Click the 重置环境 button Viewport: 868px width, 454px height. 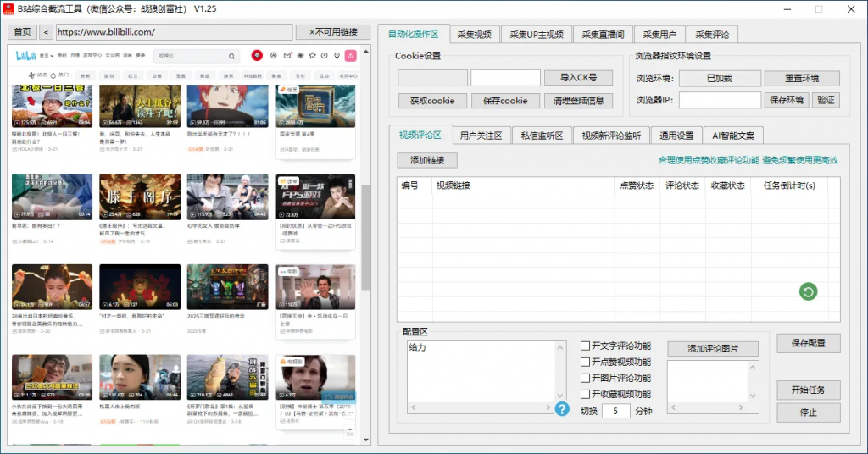[802, 78]
